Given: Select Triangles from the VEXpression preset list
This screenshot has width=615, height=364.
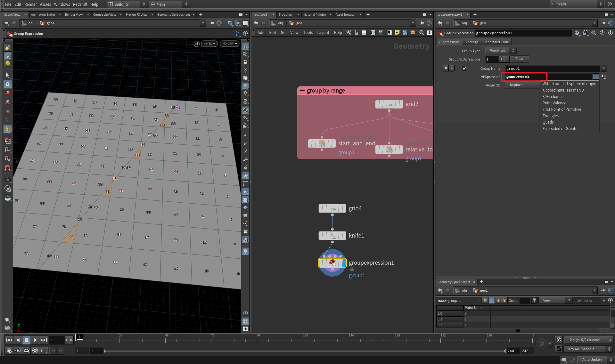Looking at the screenshot, I should [550, 116].
